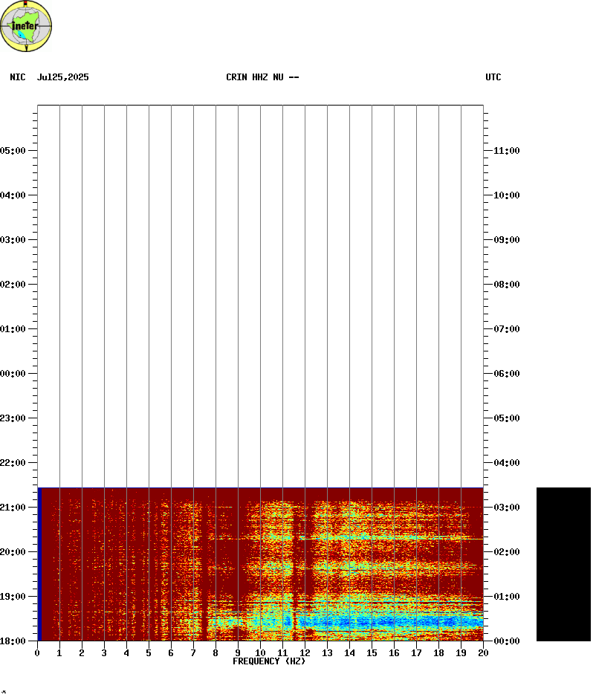Click the 20:00 local time label

[13, 552]
